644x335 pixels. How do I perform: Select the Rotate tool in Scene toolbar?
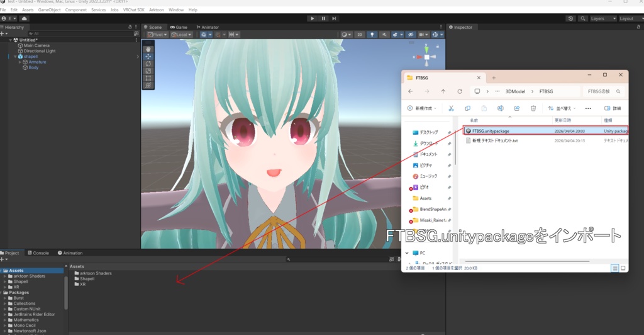coord(148,64)
